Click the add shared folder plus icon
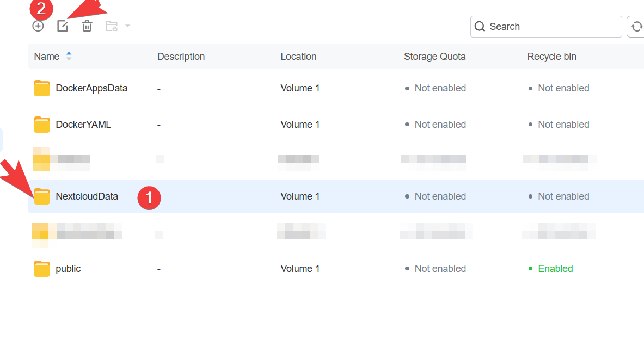644x346 pixels. point(38,26)
